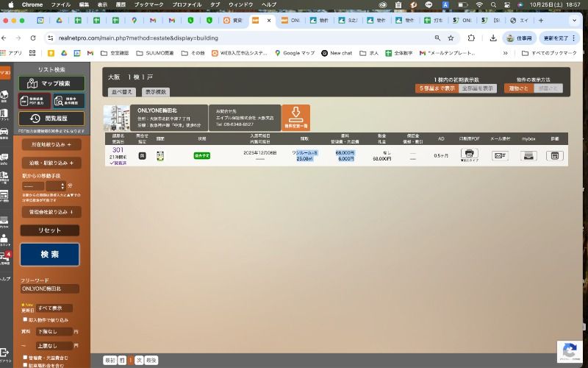The height and width of the screenshot is (368, 588).
Task: Click the mail send envelope icon
Action: pyautogui.click(x=500, y=155)
